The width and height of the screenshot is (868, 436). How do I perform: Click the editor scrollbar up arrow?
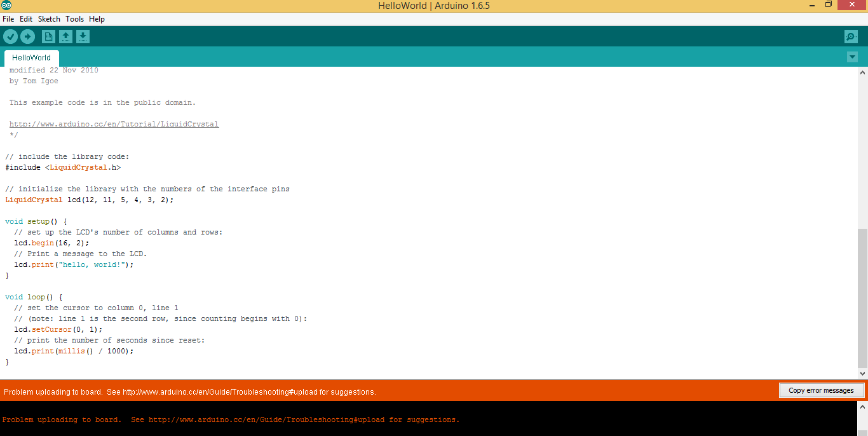coord(862,72)
